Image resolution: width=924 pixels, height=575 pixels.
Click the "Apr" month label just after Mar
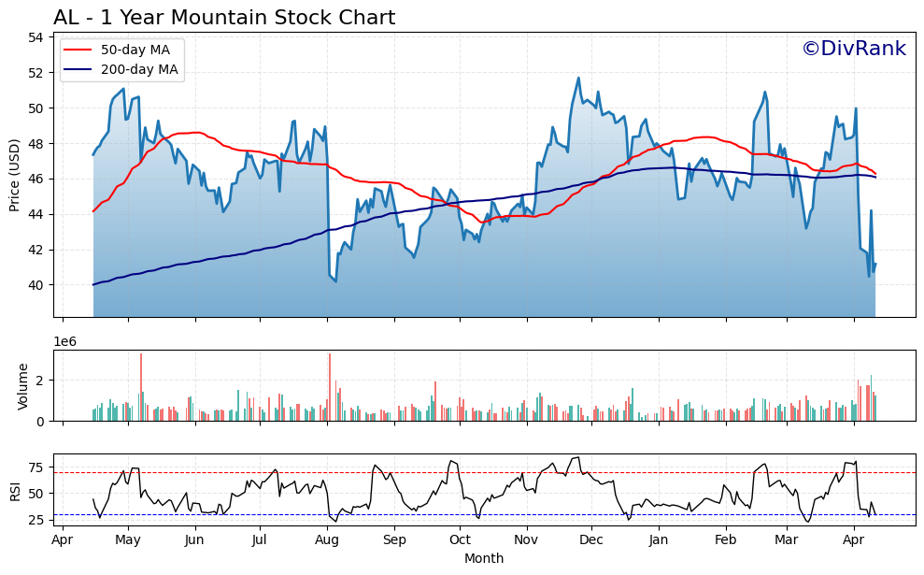(x=854, y=540)
